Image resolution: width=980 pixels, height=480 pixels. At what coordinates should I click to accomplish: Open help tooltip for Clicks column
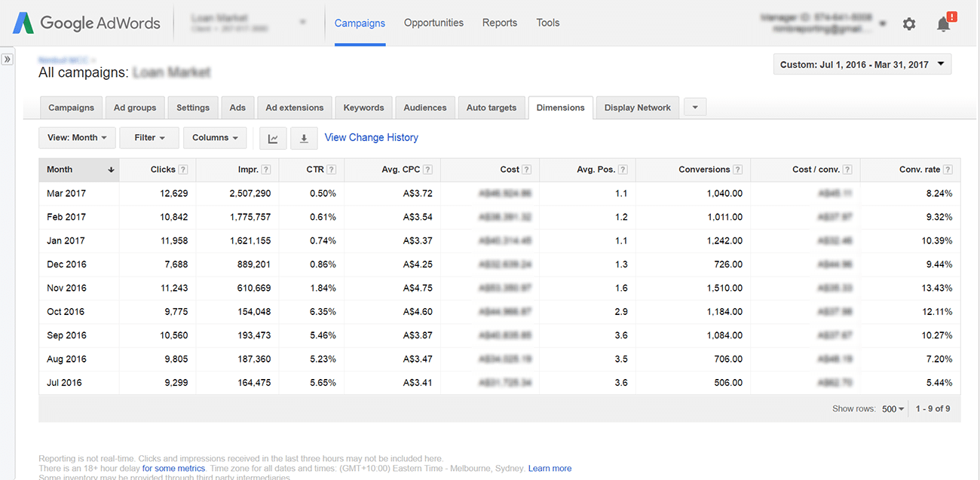click(x=183, y=170)
